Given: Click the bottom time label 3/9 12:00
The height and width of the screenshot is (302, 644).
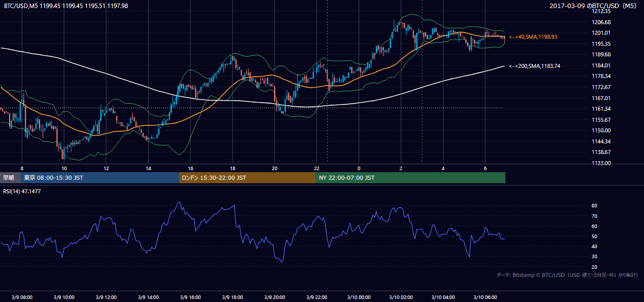Looking at the screenshot, I should 106,297.
